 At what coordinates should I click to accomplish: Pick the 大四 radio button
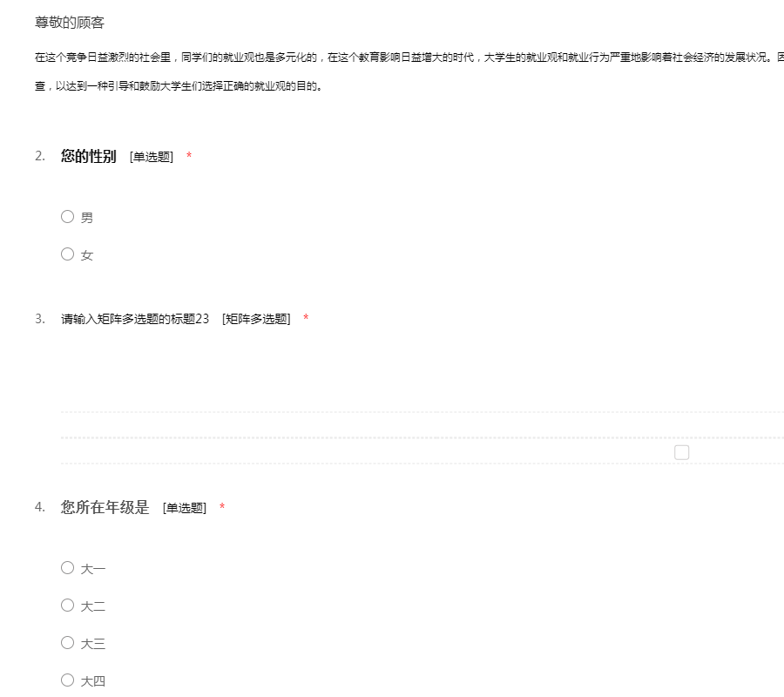(x=67, y=680)
